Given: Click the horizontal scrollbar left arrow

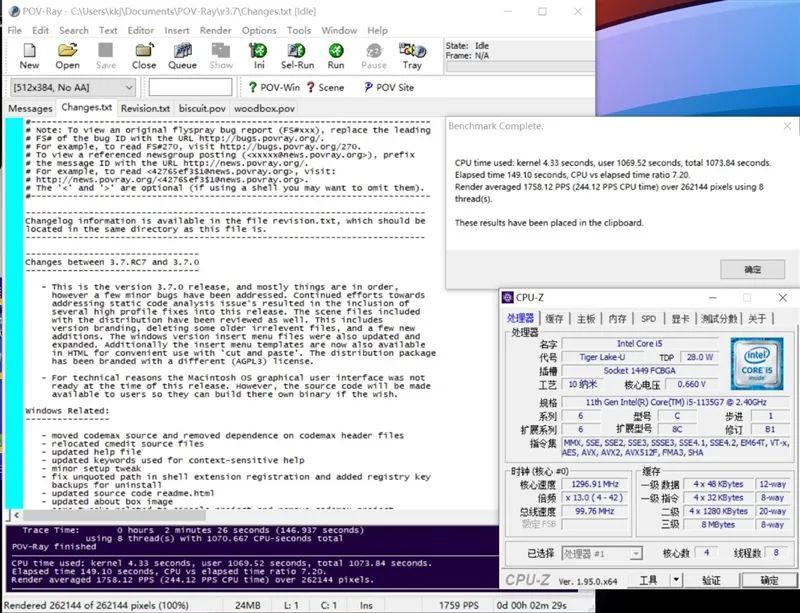Looking at the screenshot, I should (x=16, y=515).
